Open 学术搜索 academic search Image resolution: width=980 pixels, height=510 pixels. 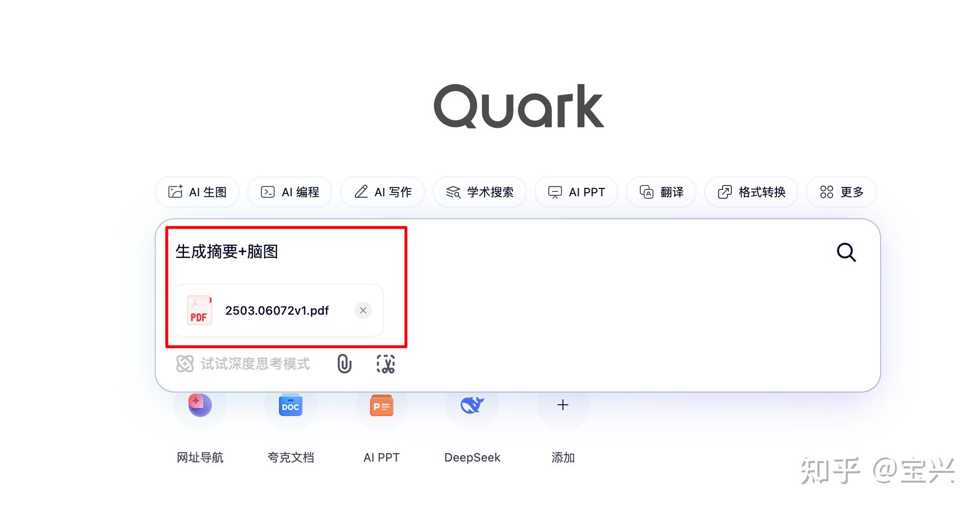click(480, 192)
